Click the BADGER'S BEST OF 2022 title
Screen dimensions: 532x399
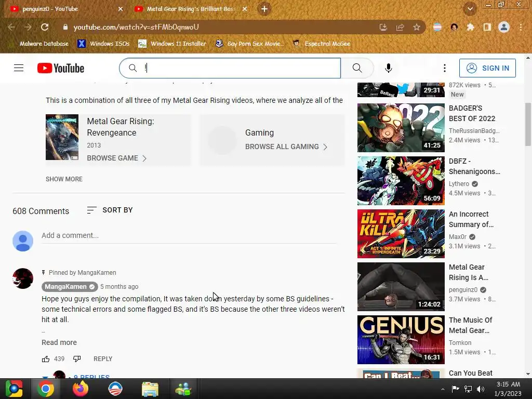tap(472, 113)
